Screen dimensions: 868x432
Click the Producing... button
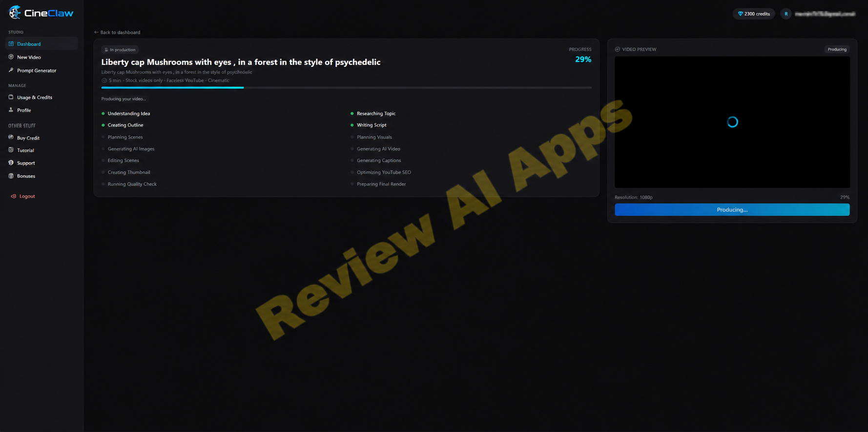tap(732, 210)
